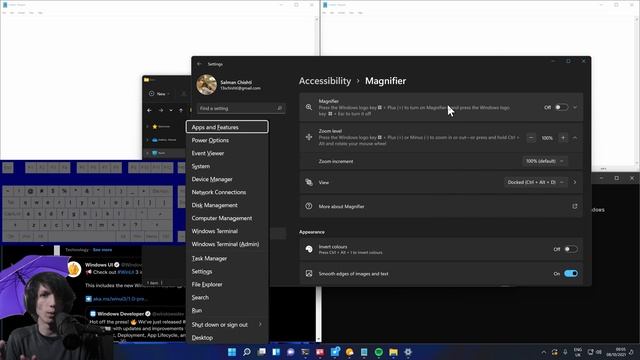This screenshot has height=360, width=640.
Task: Select the OneDrive cloud tree item
Action: pyautogui.click(x=163, y=140)
